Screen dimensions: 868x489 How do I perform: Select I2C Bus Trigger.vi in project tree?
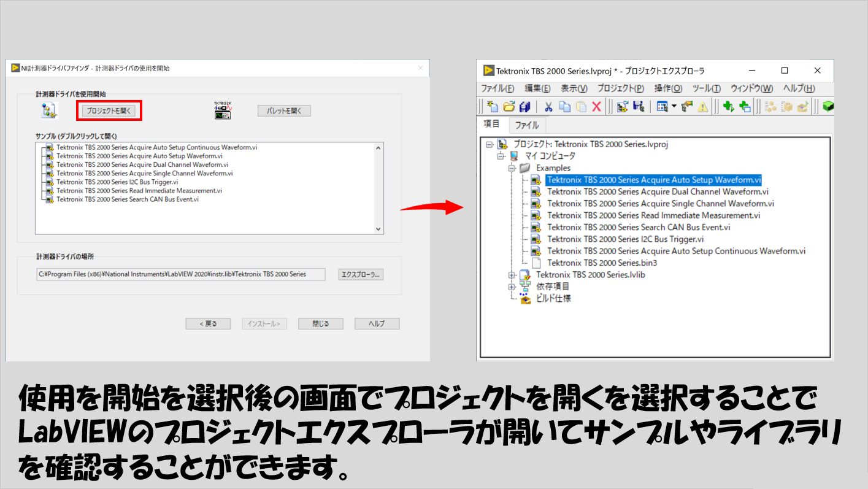point(626,239)
